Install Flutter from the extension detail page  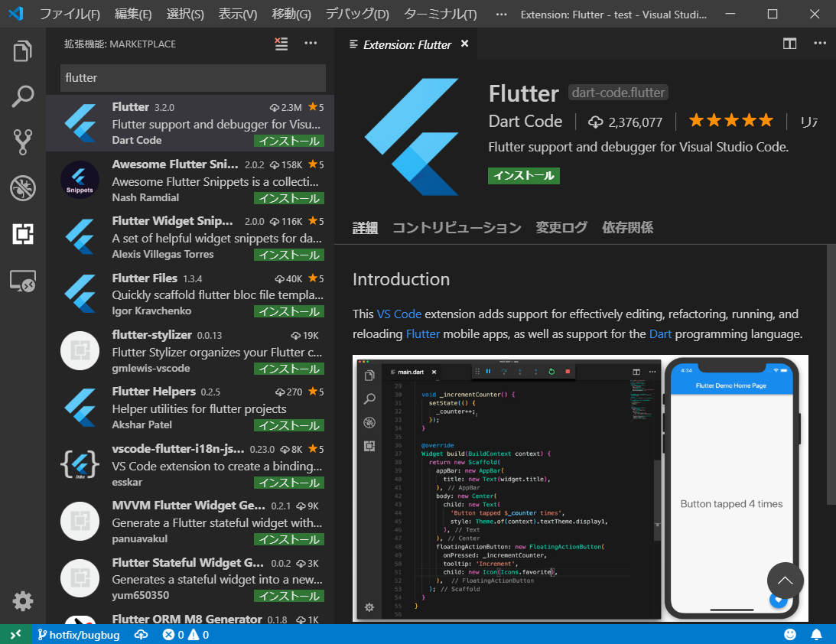tap(524, 175)
